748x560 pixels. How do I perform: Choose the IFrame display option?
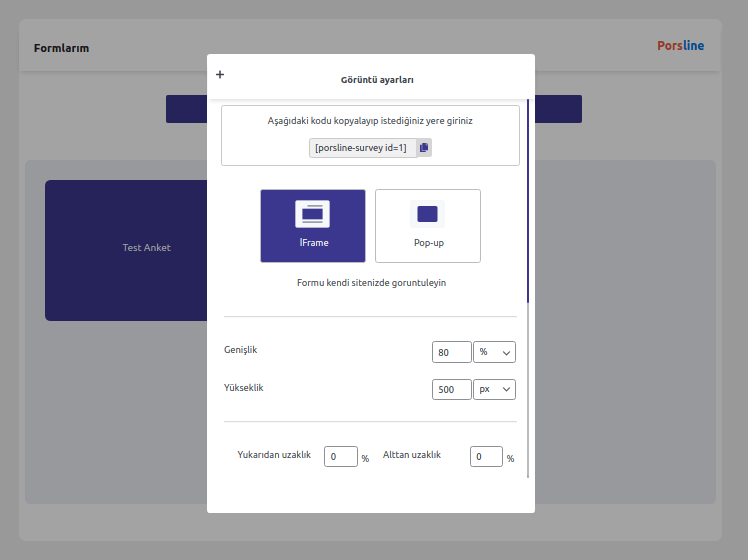[x=313, y=226]
